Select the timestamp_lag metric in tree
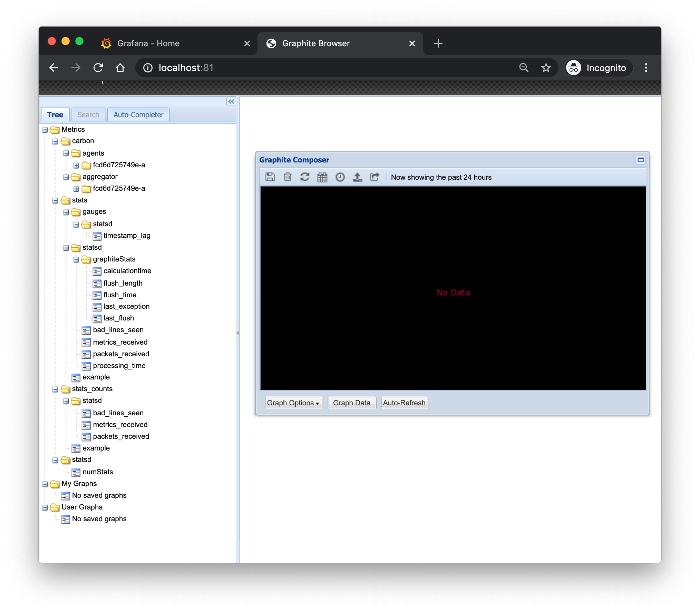The image size is (700, 614). (x=127, y=236)
